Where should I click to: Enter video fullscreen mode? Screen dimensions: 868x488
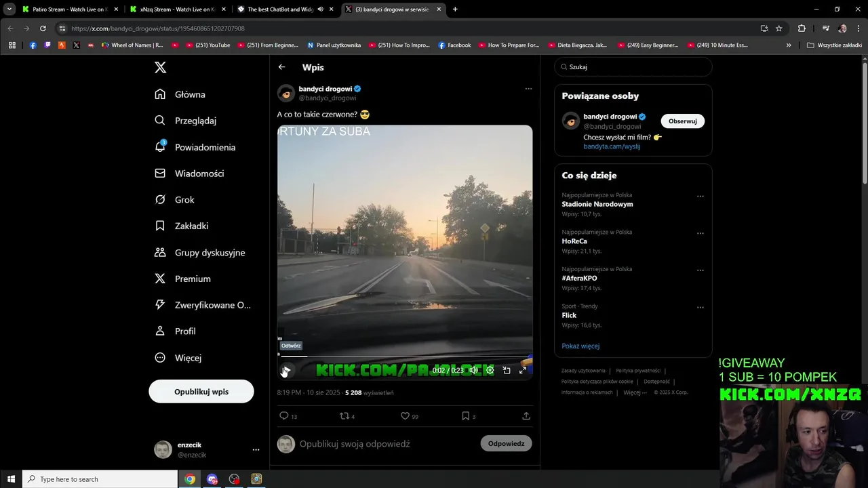click(x=523, y=370)
